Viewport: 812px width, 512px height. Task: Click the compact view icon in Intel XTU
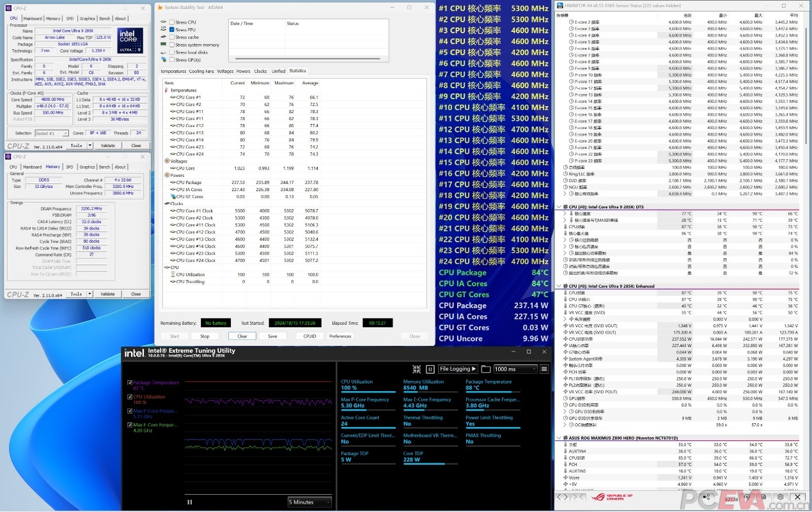pos(417,369)
